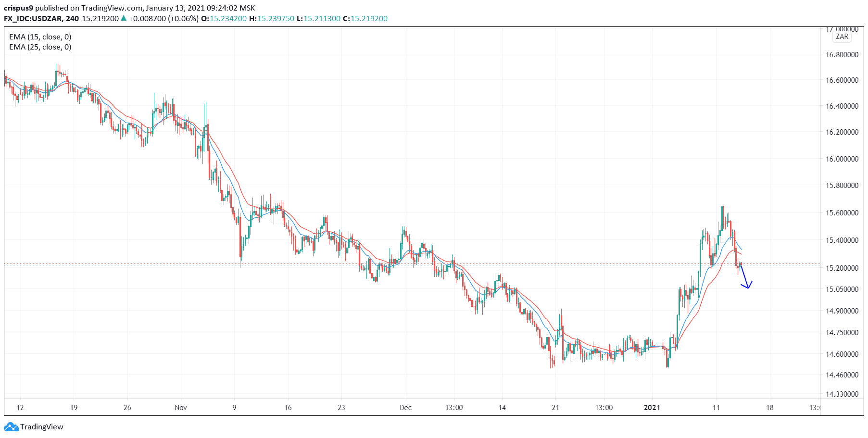Click the +0.008700 (+0.06%) change value
The width and height of the screenshot is (868, 438).
point(164,18)
